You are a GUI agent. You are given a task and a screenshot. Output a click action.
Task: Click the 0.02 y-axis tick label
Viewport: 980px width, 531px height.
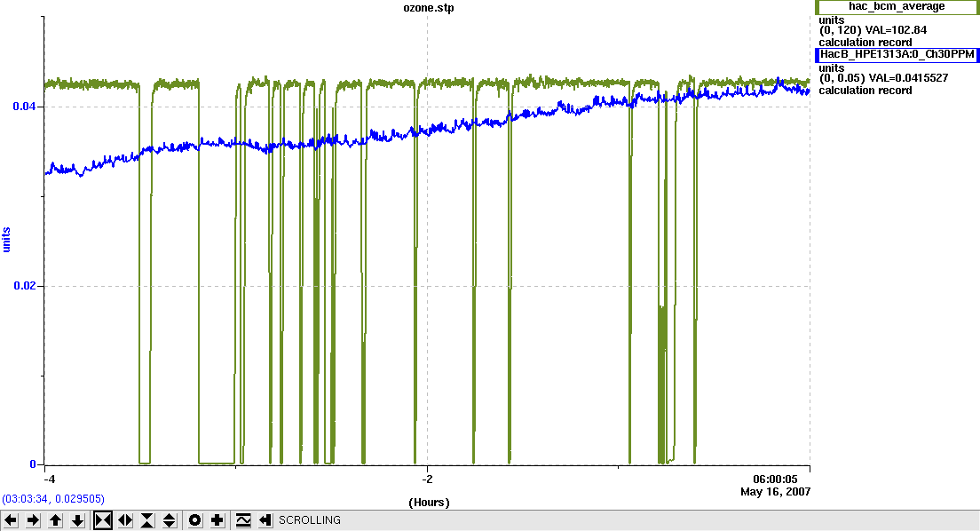click(x=24, y=287)
